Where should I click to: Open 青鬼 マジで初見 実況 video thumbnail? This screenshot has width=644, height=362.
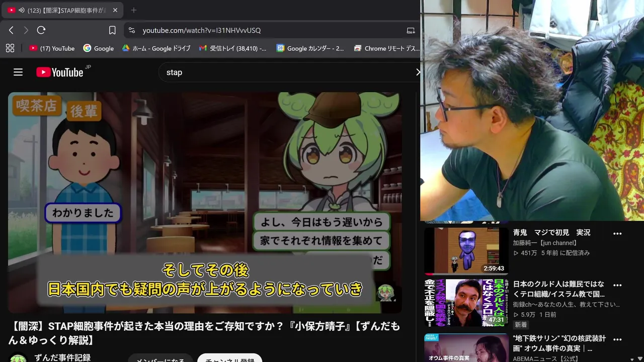pyautogui.click(x=466, y=251)
